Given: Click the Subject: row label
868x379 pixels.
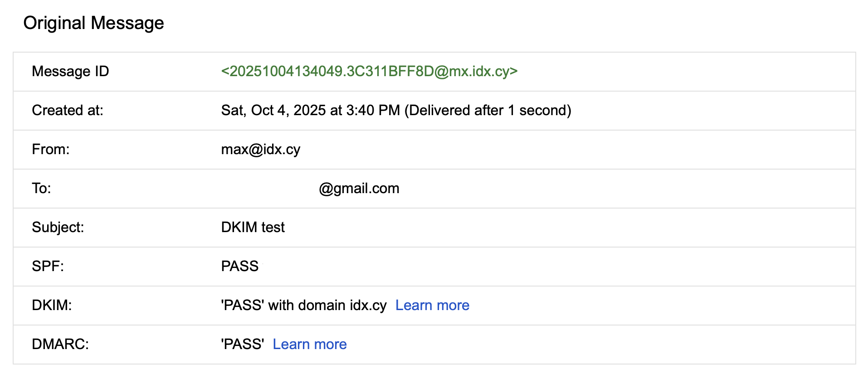Looking at the screenshot, I should (58, 227).
